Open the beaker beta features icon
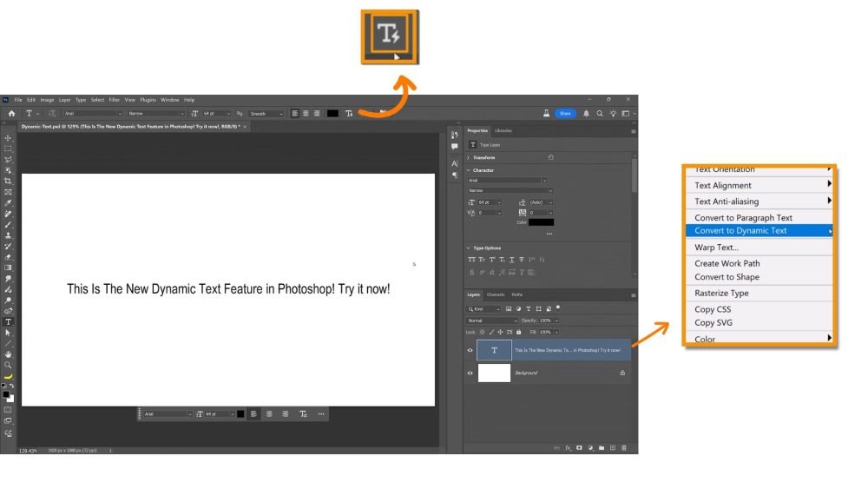Image resolution: width=868 pixels, height=489 pixels. click(546, 113)
